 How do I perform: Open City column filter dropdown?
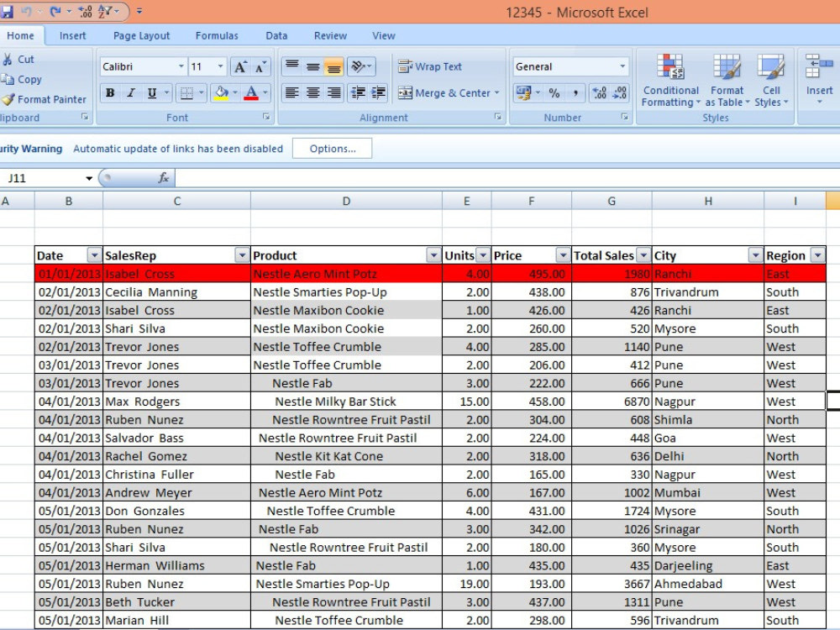(755, 255)
